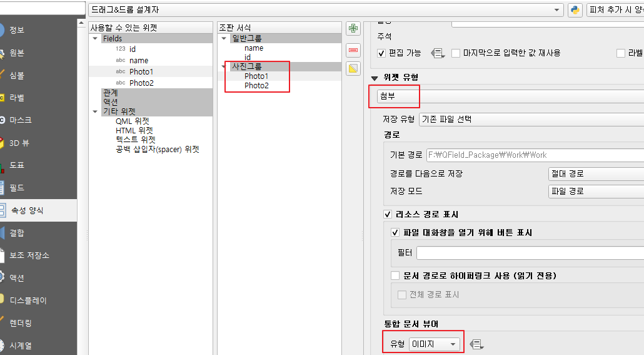Open the 심볼 sidebar tab

pyautogui.click(x=17, y=75)
